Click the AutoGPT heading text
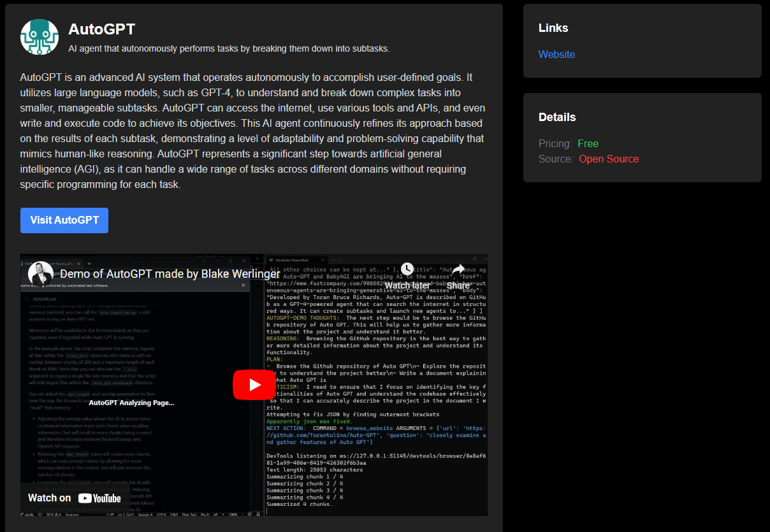Image resolution: width=770 pixels, height=532 pixels. [x=102, y=29]
